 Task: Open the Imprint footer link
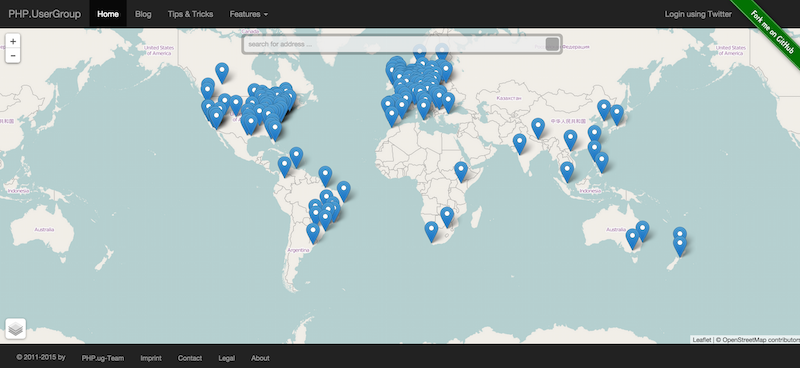pyautogui.click(x=151, y=358)
